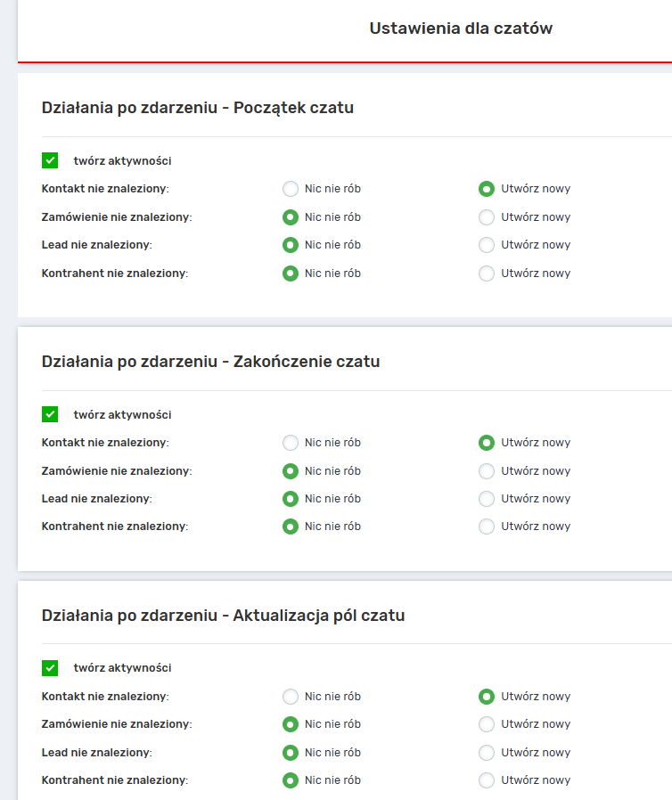Select 'Nic nie rób' for Kontakt in Początek czatu
Image resolution: width=672 pixels, height=800 pixels.
tap(291, 189)
